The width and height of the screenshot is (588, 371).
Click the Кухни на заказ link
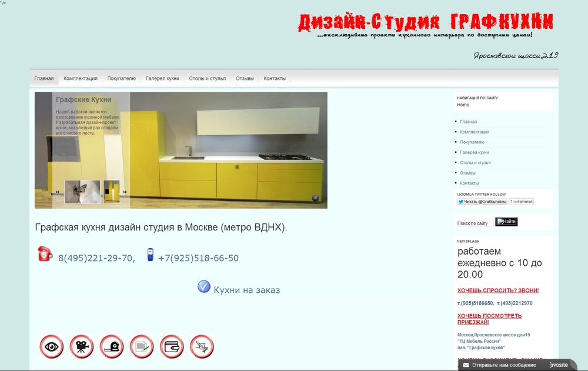coord(247,290)
